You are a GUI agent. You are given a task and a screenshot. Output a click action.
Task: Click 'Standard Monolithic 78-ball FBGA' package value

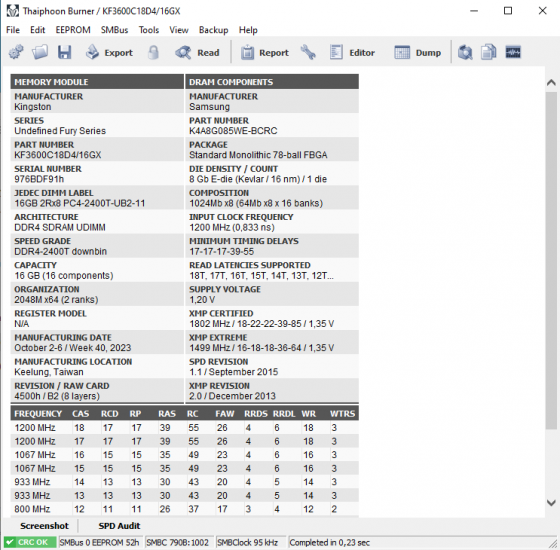pos(258,155)
